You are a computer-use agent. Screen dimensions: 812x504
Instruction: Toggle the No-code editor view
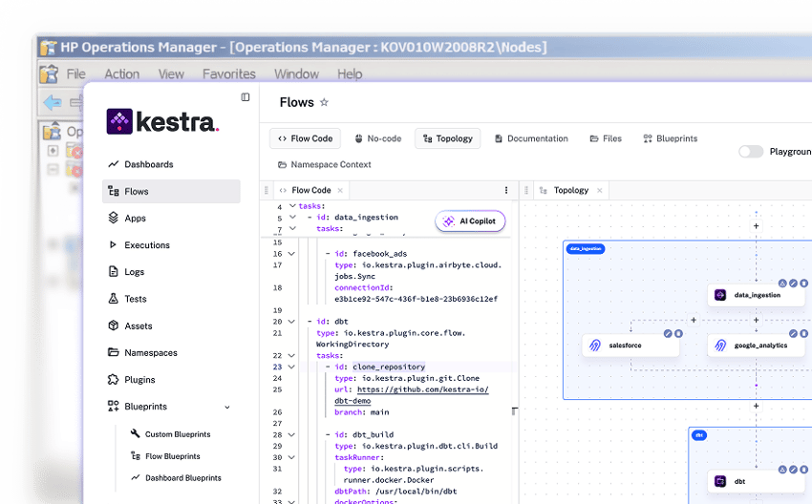pos(377,138)
